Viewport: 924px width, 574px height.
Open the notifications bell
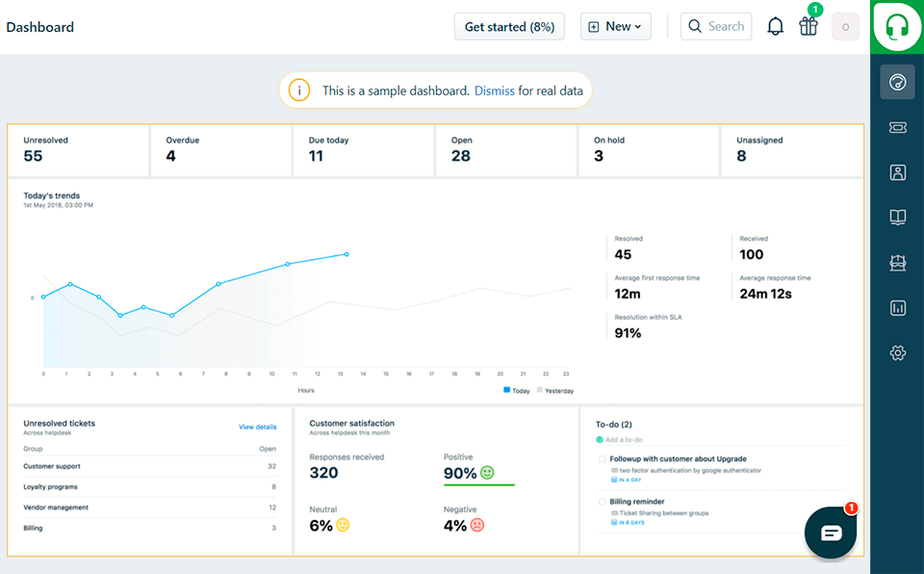[775, 26]
